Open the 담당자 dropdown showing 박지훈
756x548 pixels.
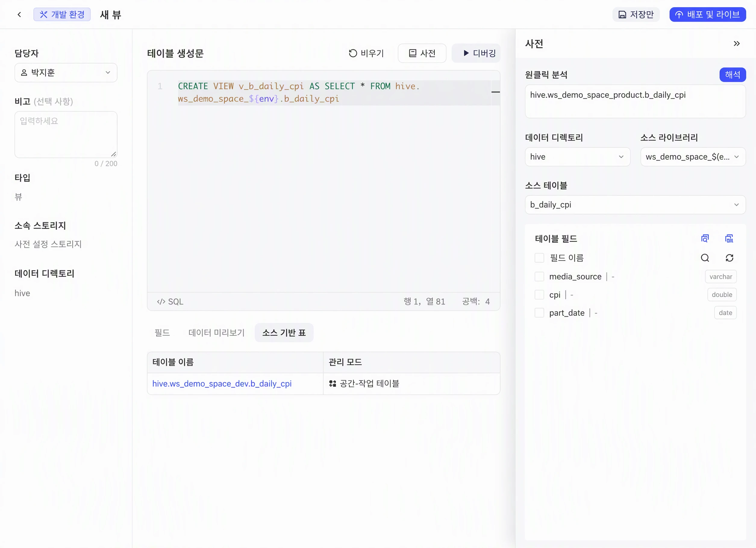[x=66, y=73]
